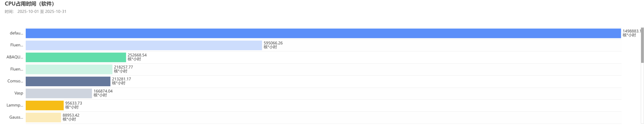
Task: Click the ABAQU... axis label
Action: tap(15, 57)
